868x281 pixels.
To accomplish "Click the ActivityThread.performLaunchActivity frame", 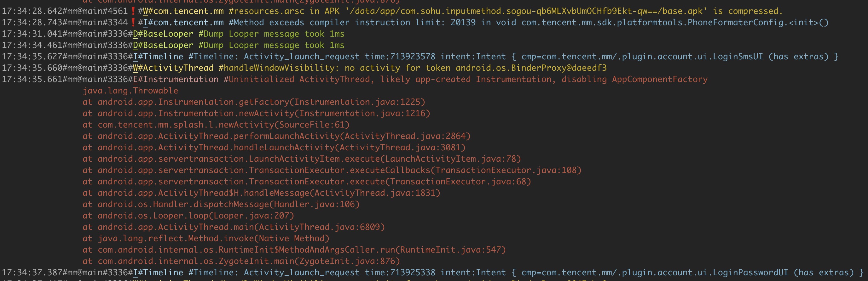I will [277, 136].
